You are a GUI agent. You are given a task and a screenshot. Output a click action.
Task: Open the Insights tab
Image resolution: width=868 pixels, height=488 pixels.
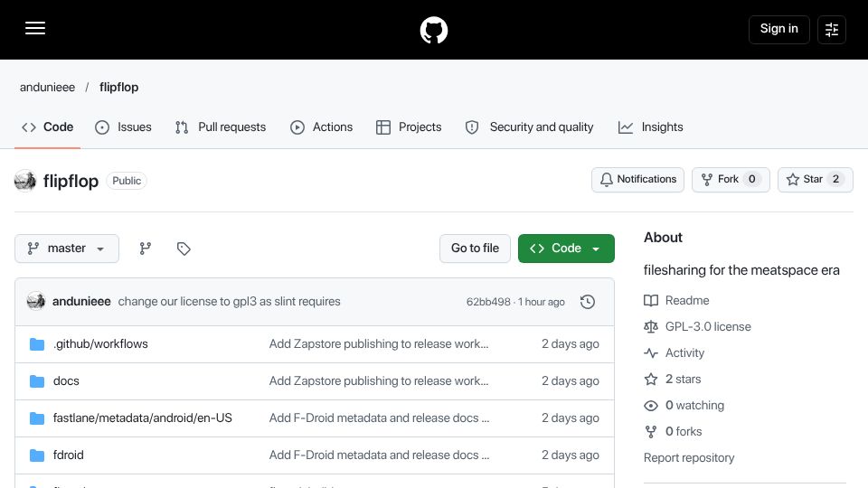(651, 127)
